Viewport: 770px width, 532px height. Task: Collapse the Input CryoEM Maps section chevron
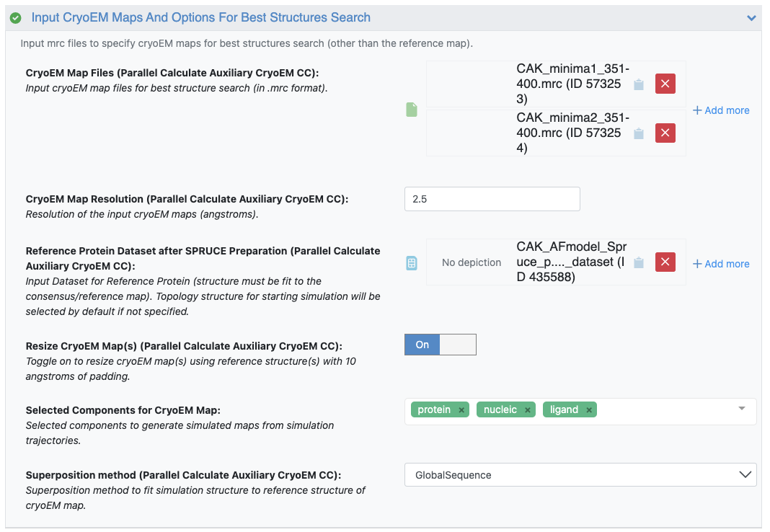(x=751, y=18)
